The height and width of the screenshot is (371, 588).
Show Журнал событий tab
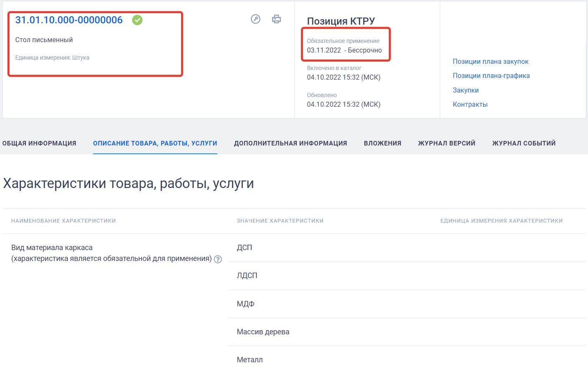click(524, 143)
